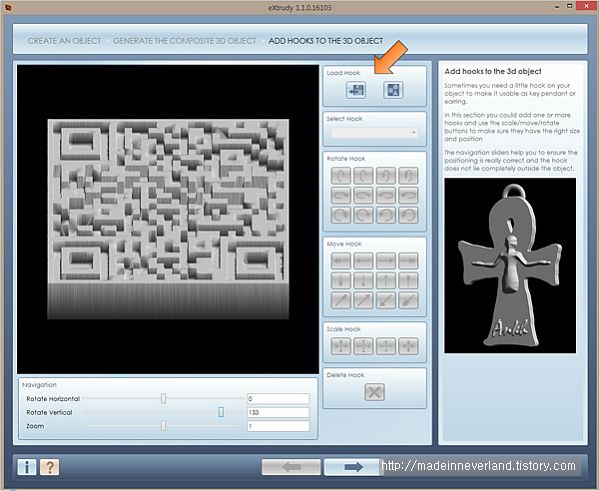600x491 pixels.
Task: Switch to CREATE AN OBJECT step
Action: point(64,41)
